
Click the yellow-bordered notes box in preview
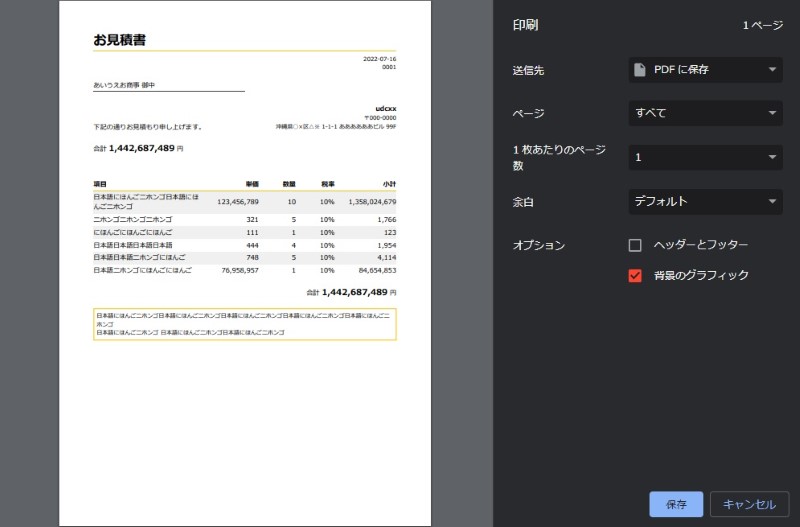(x=244, y=324)
